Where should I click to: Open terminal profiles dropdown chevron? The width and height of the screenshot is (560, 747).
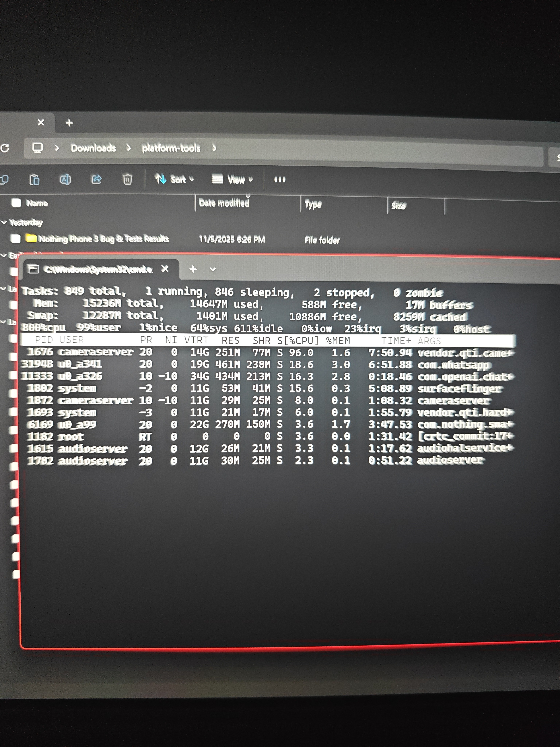click(x=213, y=269)
